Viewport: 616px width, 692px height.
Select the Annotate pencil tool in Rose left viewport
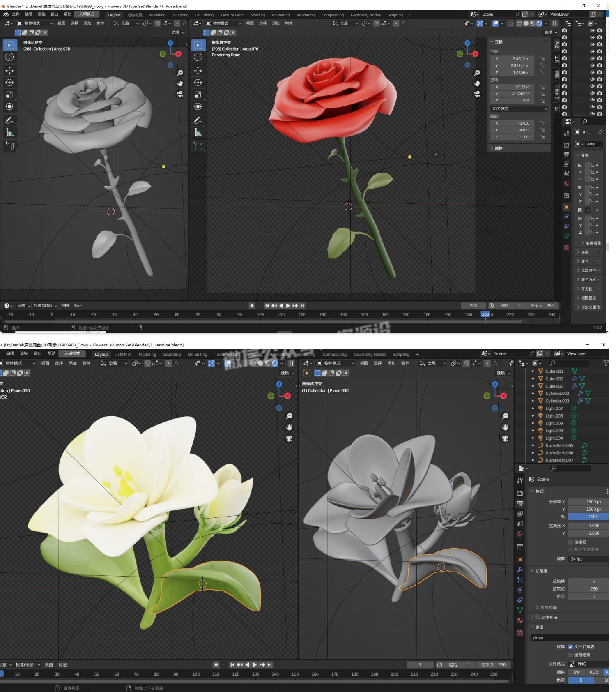tap(9, 120)
